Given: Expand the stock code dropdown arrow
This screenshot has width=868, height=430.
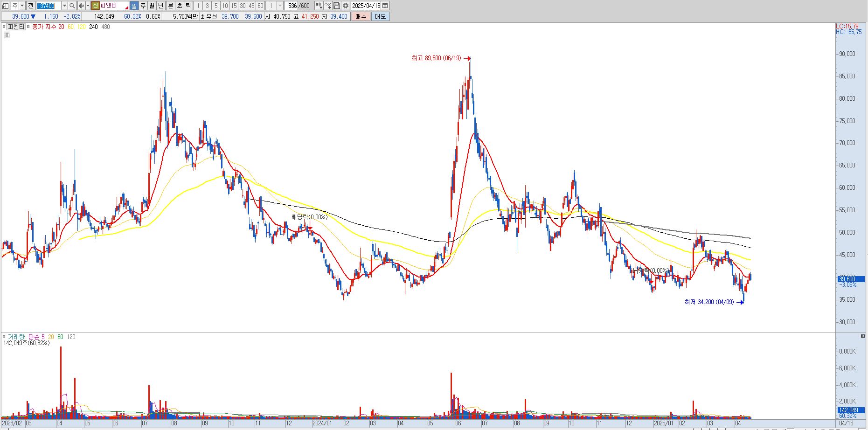Looking at the screenshot, I should 64,6.
